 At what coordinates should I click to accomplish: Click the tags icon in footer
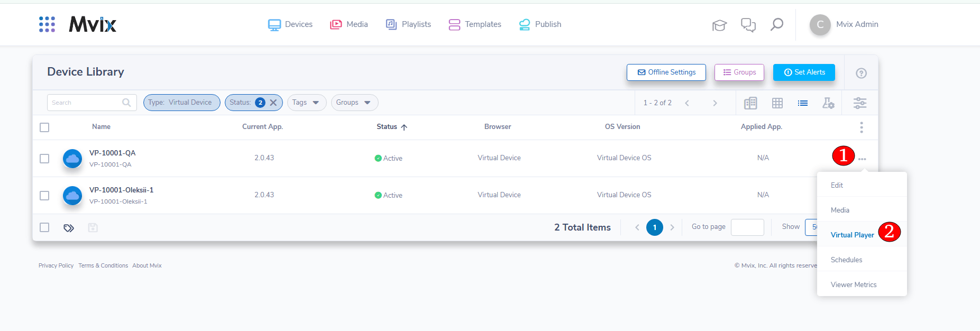pyautogui.click(x=69, y=228)
